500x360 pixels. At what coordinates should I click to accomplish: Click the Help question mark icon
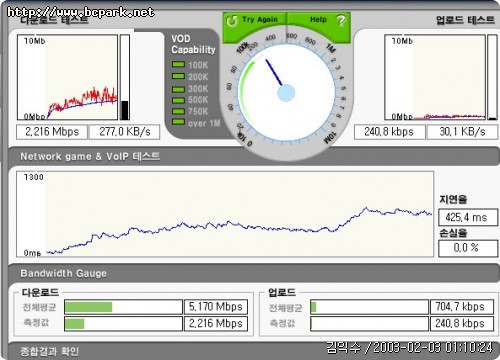coord(341,21)
